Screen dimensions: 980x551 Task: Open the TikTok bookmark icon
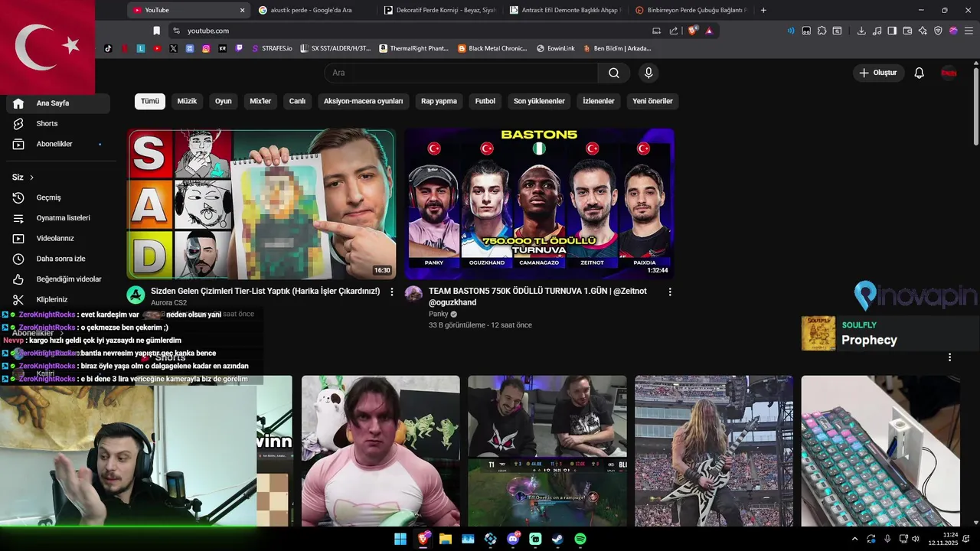click(108, 48)
